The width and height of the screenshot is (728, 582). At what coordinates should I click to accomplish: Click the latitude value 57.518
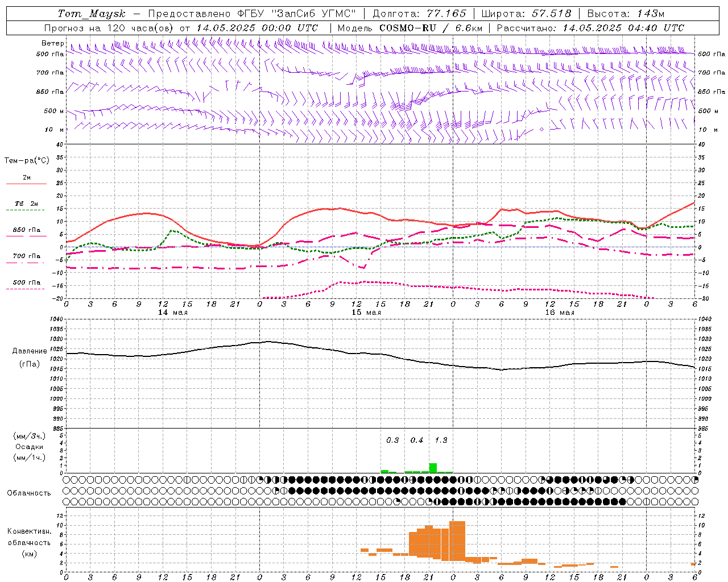[551, 14]
